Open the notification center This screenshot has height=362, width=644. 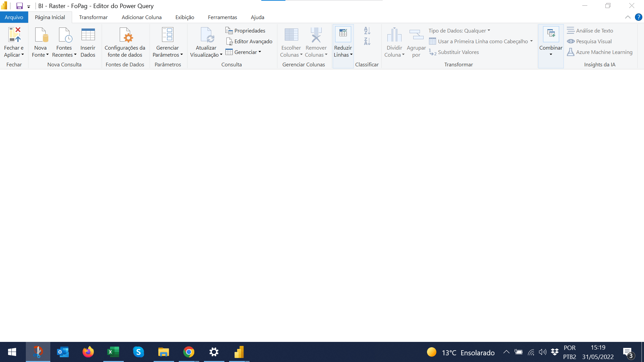click(x=628, y=353)
